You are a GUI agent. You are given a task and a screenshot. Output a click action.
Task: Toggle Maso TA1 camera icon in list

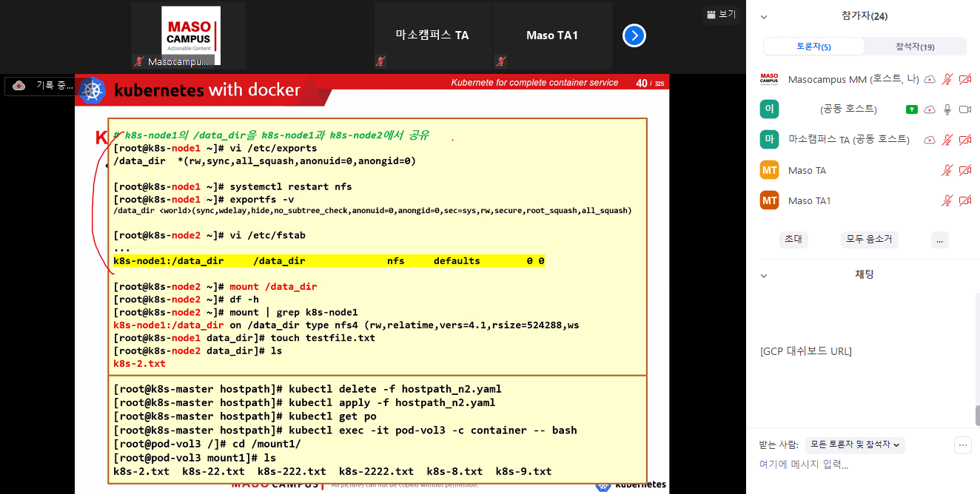[x=964, y=200]
